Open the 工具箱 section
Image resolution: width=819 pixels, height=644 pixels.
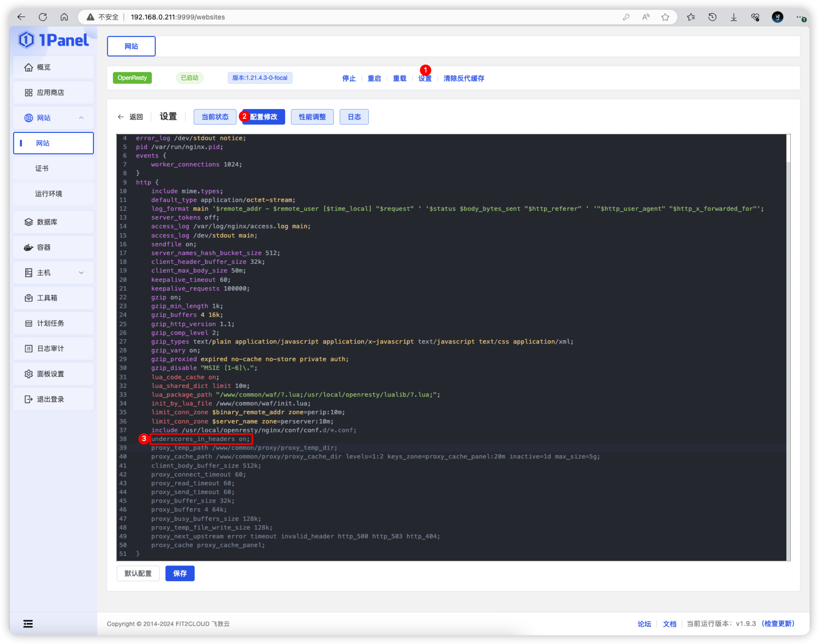[x=46, y=297]
